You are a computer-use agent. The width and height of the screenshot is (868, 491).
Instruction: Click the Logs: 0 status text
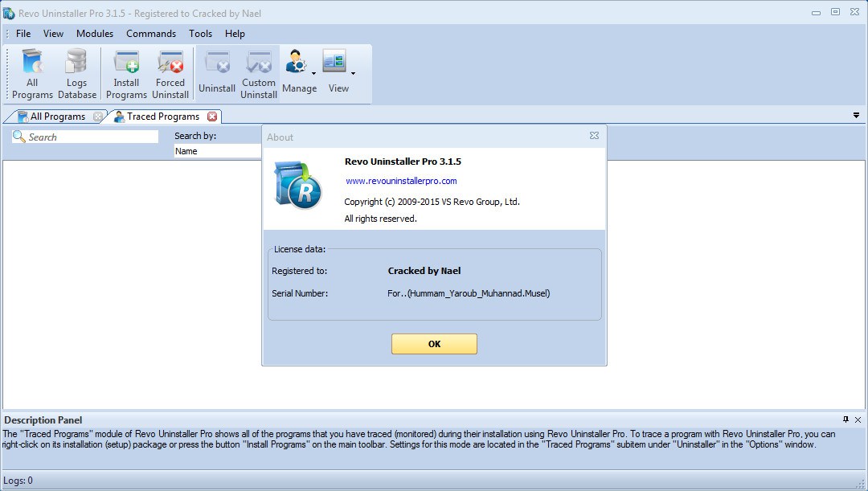pos(18,481)
